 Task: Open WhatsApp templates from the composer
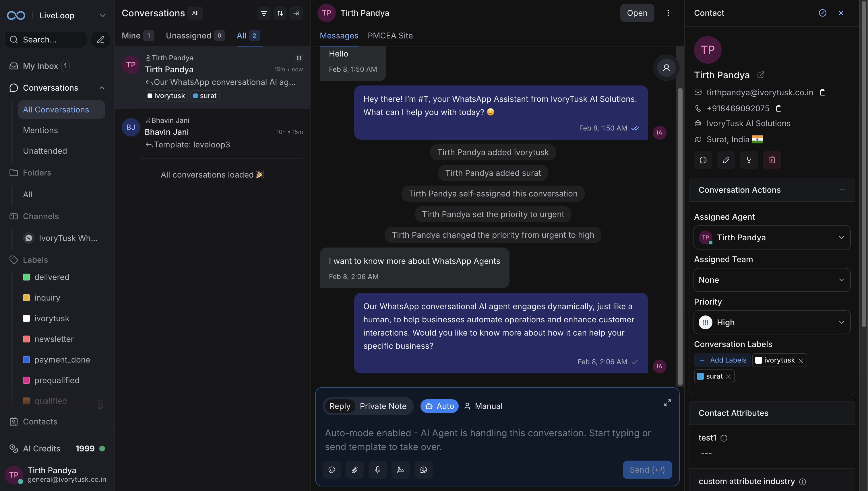coord(424,469)
